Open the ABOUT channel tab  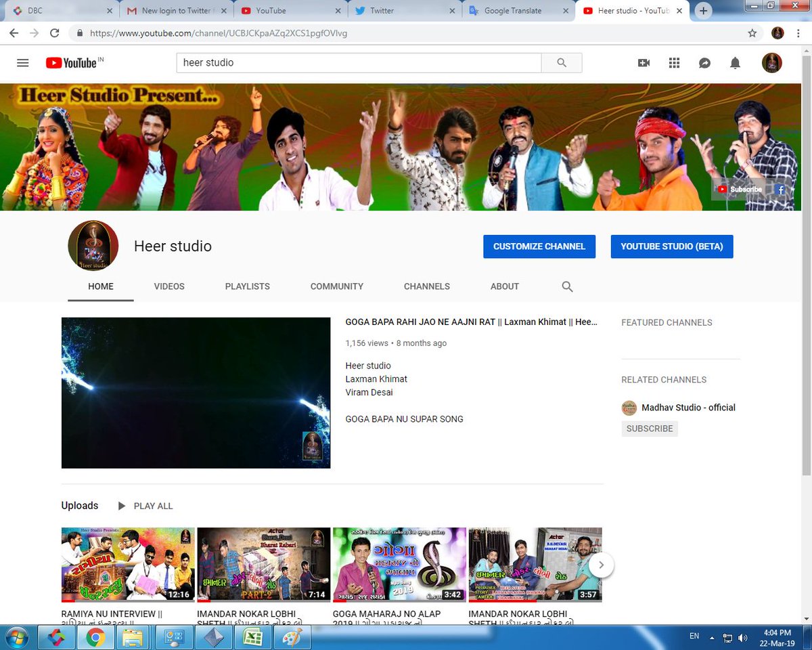(505, 286)
